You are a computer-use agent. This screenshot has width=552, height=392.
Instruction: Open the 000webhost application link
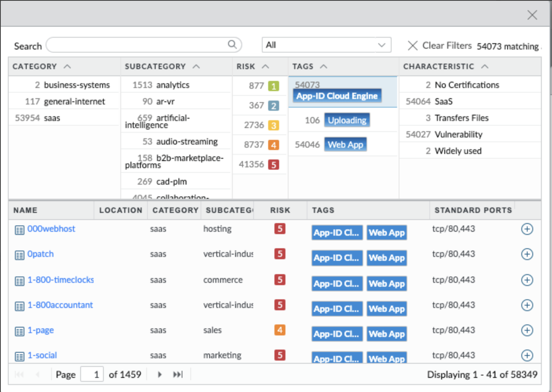pyautogui.click(x=51, y=229)
